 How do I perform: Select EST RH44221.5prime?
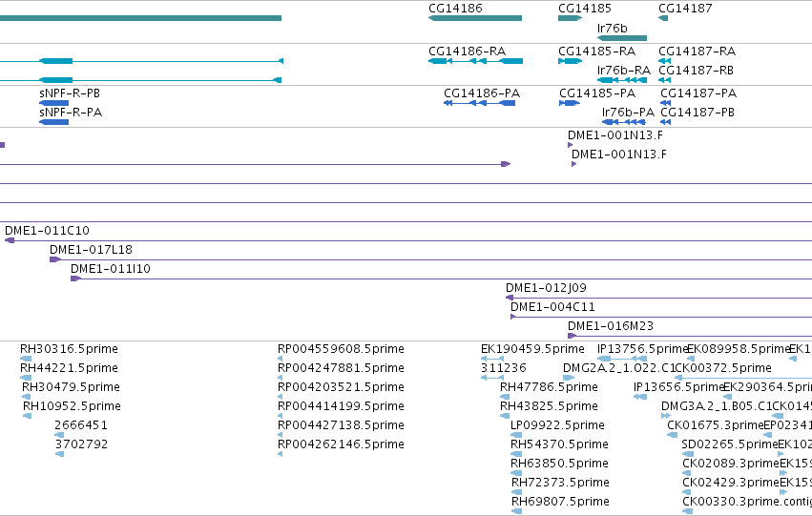[69, 368]
